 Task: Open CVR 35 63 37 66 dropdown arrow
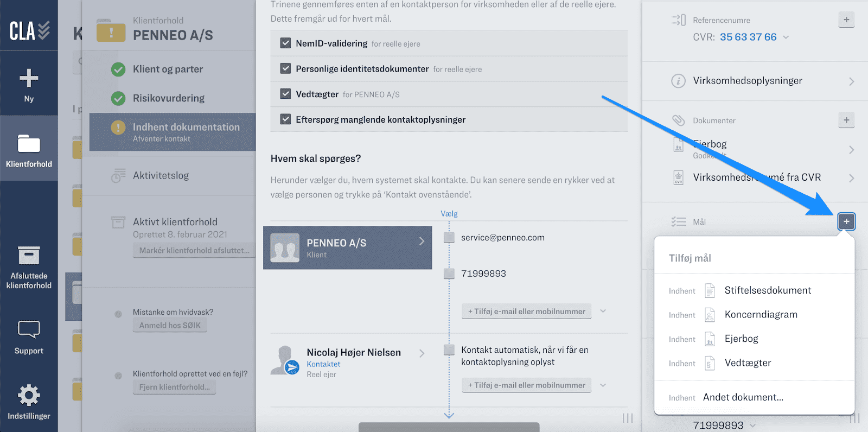(x=786, y=37)
